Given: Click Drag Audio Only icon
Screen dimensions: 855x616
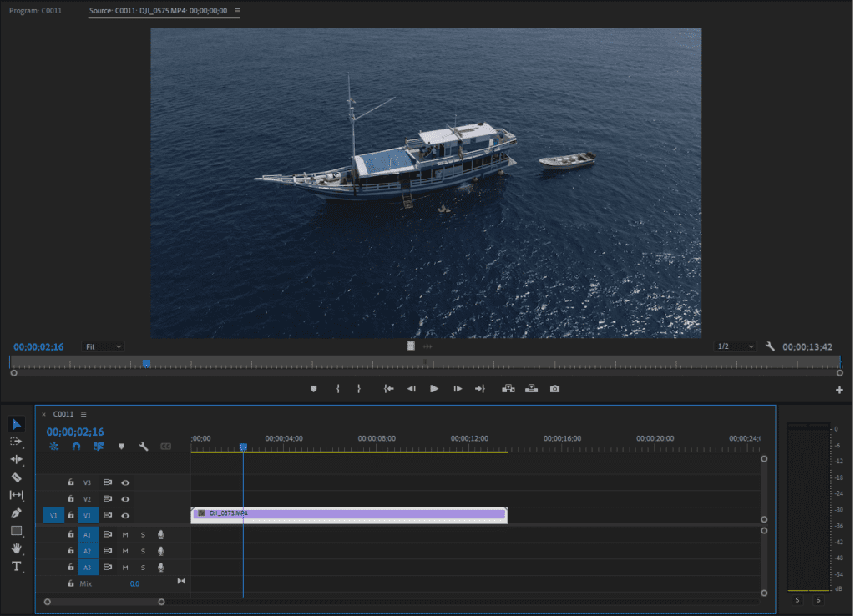Looking at the screenshot, I should [x=428, y=346].
